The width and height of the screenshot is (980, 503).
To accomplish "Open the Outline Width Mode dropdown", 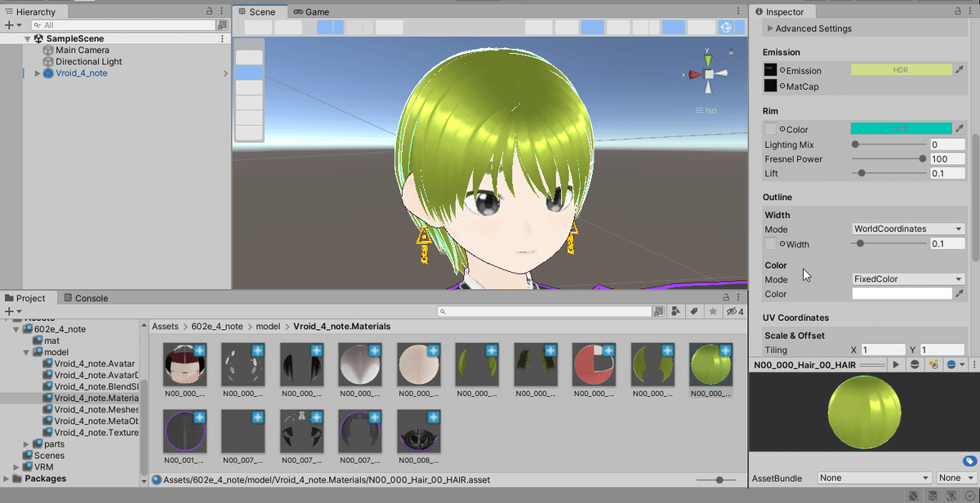I will (906, 229).
